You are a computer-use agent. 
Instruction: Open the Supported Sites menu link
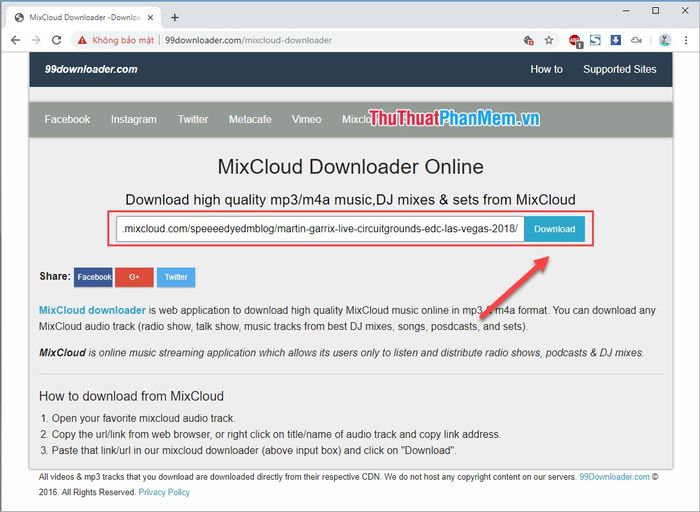[x=620, y=69]
